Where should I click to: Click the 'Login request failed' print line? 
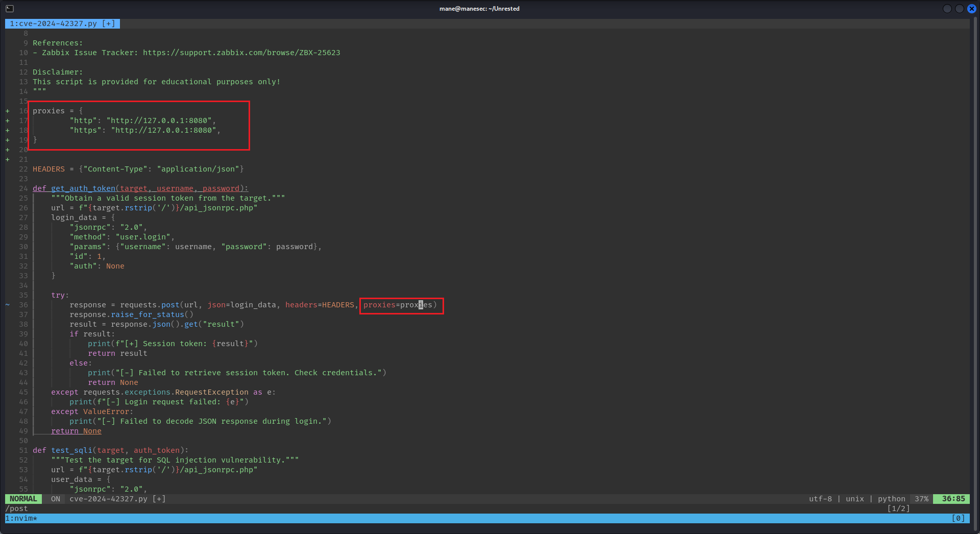coord(159,402)
